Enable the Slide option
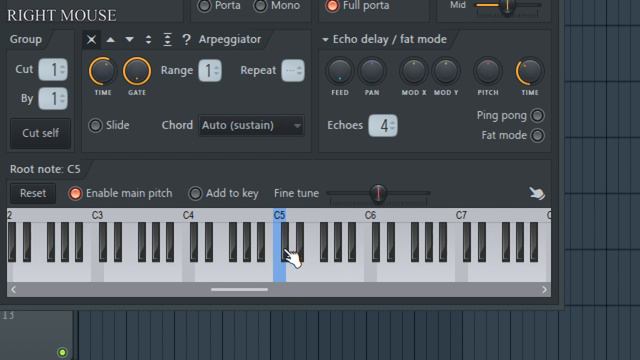 96,125
